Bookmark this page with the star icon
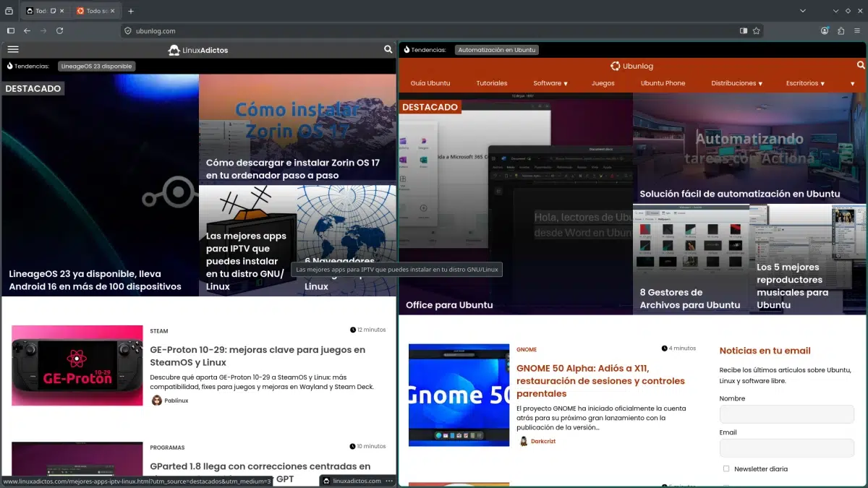The width and height of the screenshot is (868, 488). coord(757,31)
